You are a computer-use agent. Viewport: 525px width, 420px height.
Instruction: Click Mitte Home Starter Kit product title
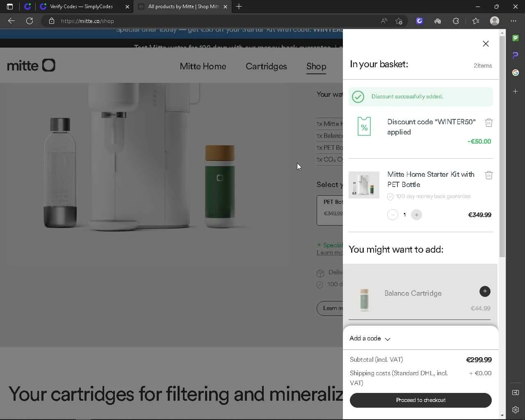pos(431,179)
